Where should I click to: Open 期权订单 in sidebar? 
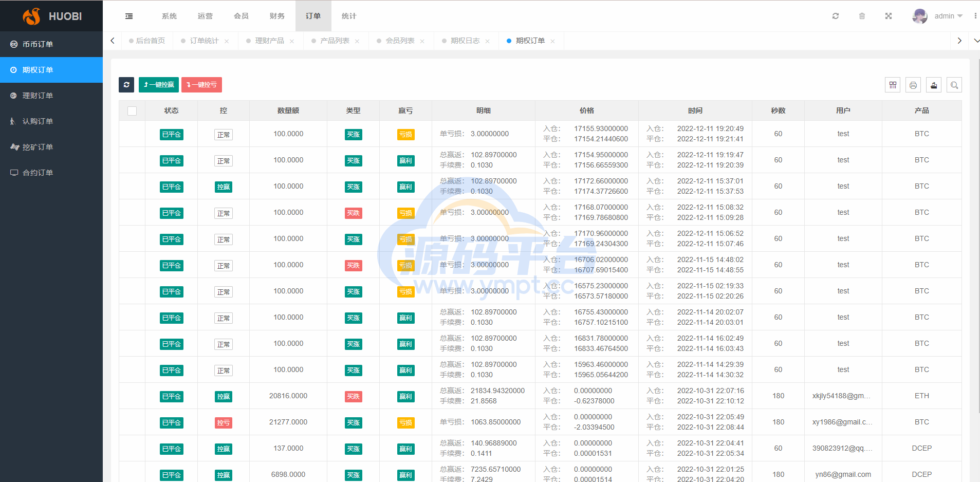pos(51,70)
